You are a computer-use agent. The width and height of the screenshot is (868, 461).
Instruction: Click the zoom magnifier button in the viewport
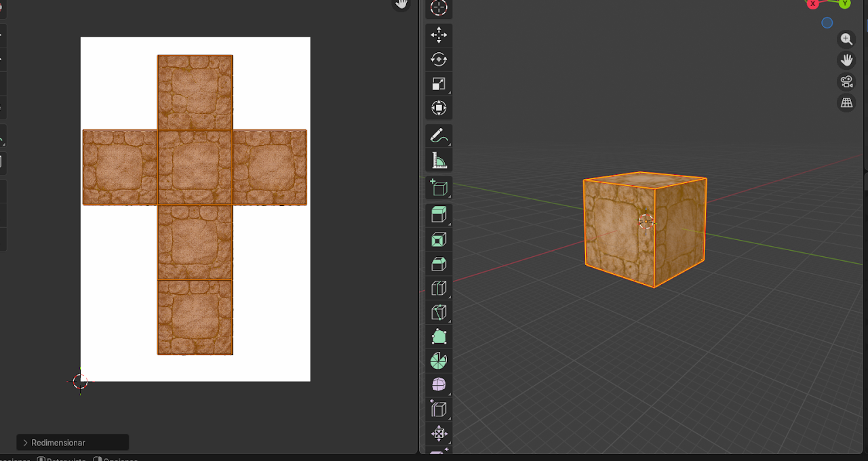[846, 39]
